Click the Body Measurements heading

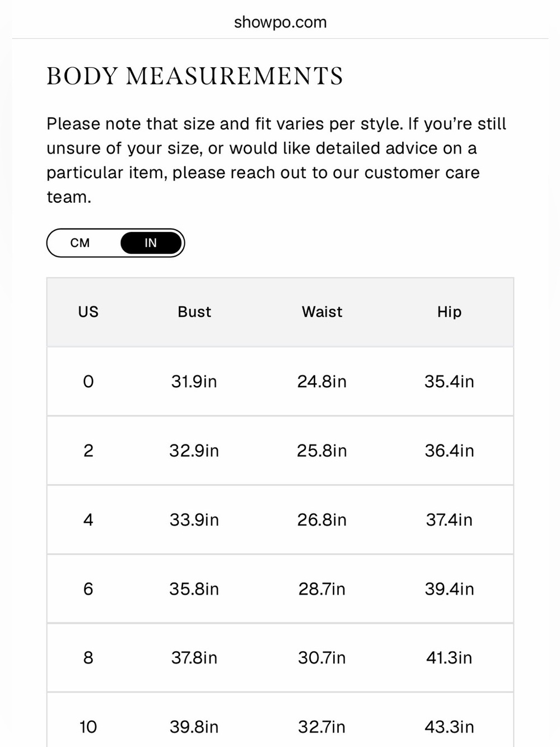pos(195,76)
